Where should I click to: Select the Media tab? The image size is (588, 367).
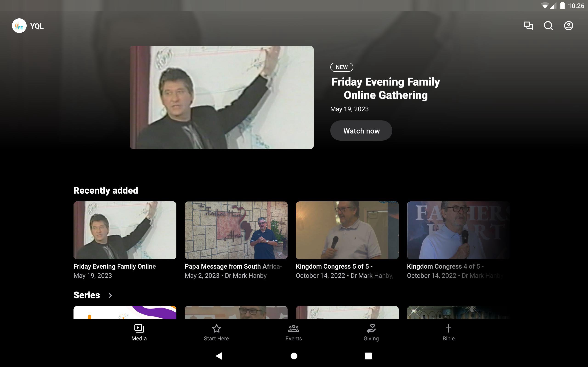click(139, 333)
